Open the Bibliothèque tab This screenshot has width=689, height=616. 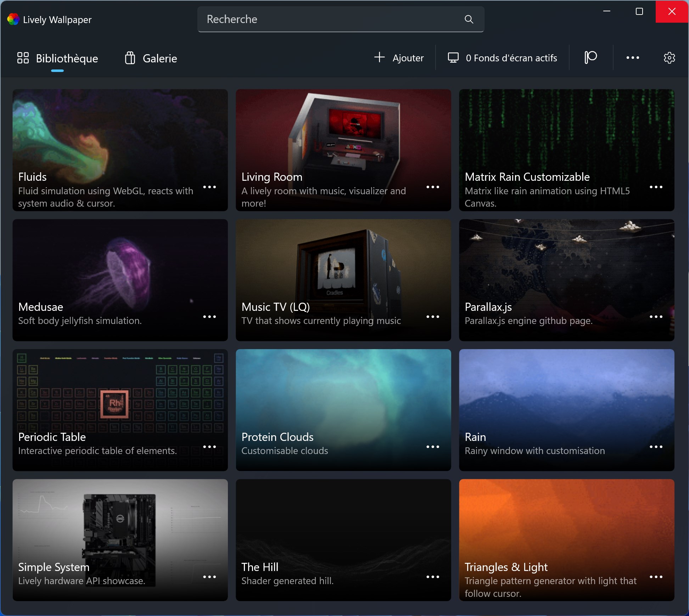click(x=57, y=58)
